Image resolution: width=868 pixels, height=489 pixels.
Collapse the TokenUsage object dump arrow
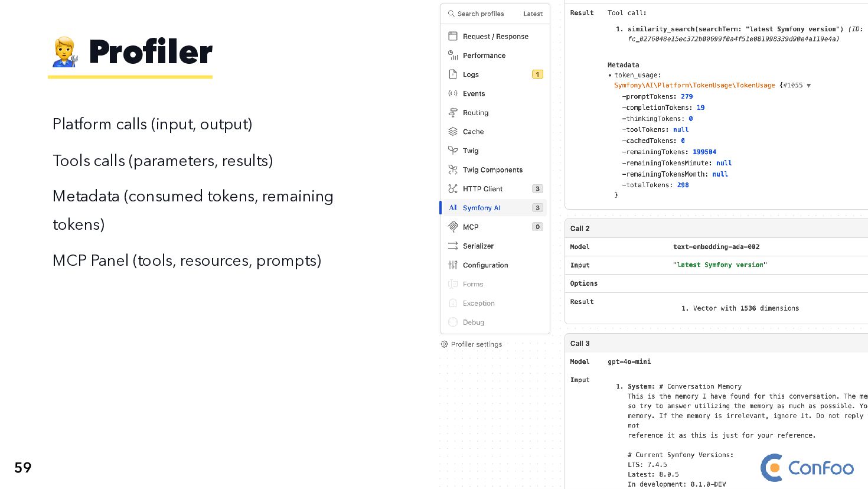tap(808, 86)
